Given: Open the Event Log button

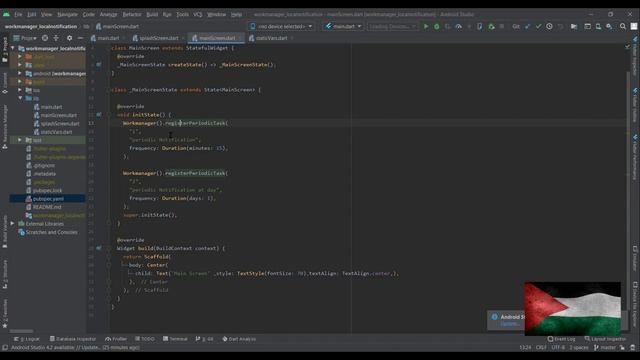Looking at the screenshot, I should (x=562, y=339).
